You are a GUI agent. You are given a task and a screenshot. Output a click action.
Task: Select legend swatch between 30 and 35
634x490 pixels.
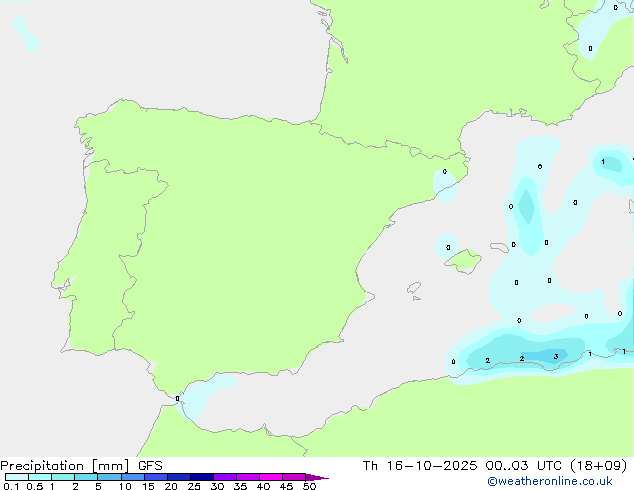point(225,477)
